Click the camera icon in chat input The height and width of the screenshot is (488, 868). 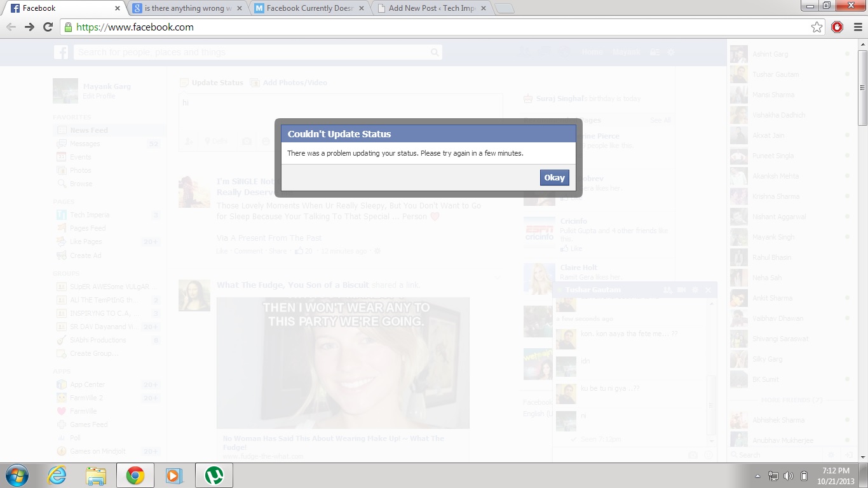click(693, 455)
